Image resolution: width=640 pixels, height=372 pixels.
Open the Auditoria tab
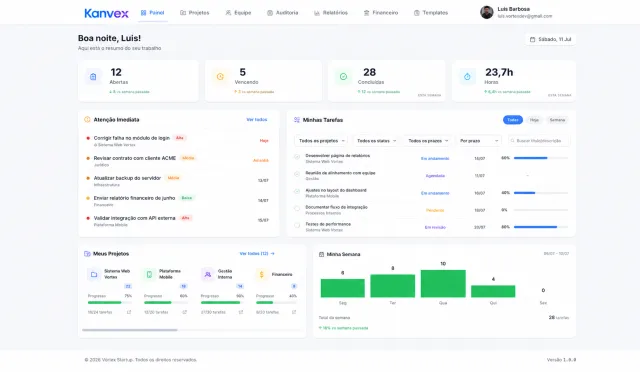point(282,13)
